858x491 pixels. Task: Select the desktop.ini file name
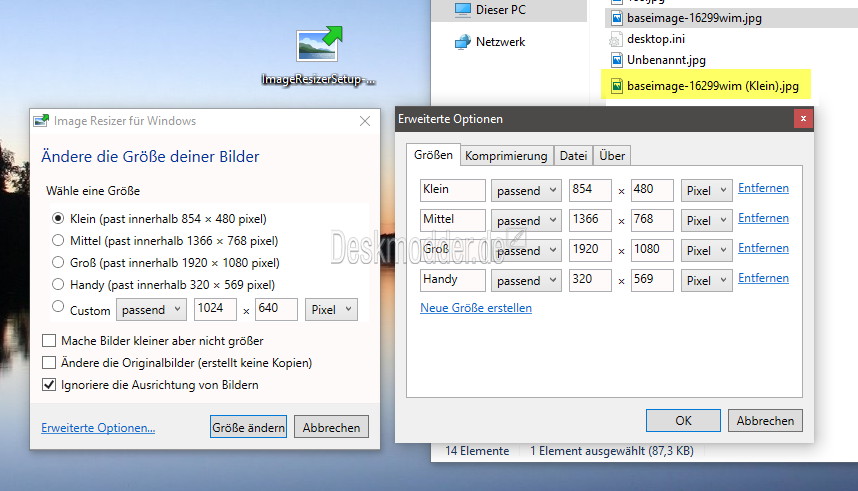[656, 39]
